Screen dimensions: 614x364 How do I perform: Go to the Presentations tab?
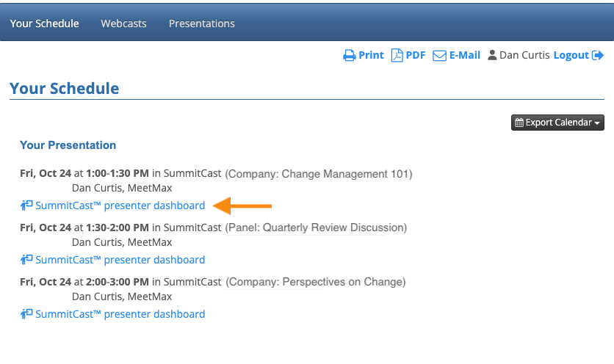coord(202,23)
